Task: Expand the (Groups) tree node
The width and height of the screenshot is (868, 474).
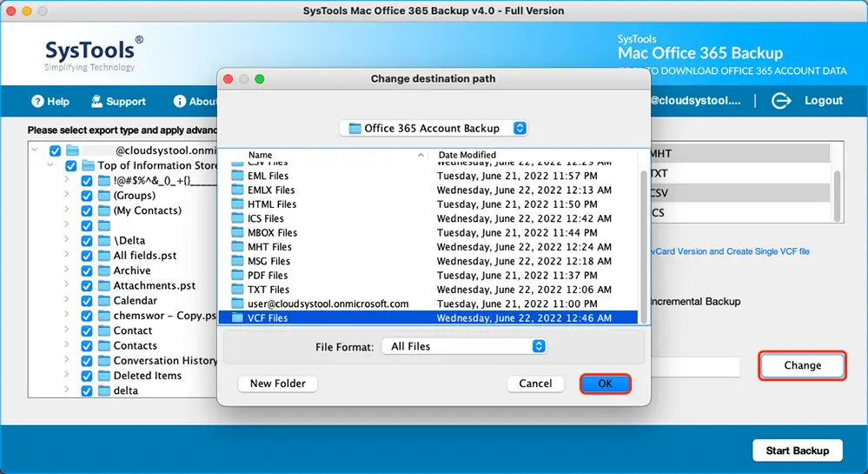Action: [x=66, y=195]
